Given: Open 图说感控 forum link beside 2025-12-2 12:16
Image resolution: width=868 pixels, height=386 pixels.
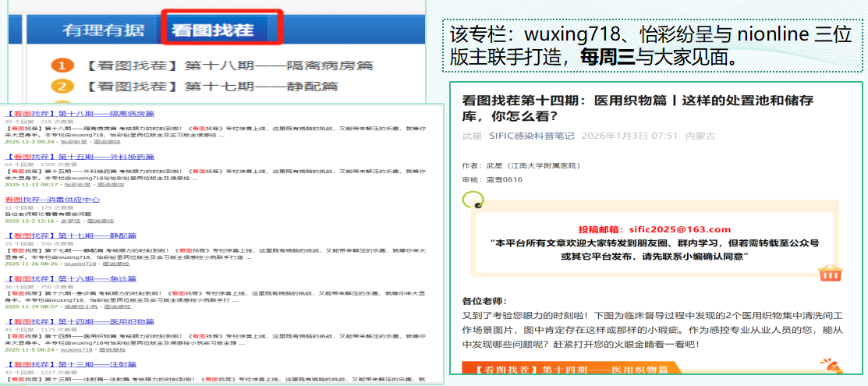Looking at the screenshot, I should click(x=102, y=221).
